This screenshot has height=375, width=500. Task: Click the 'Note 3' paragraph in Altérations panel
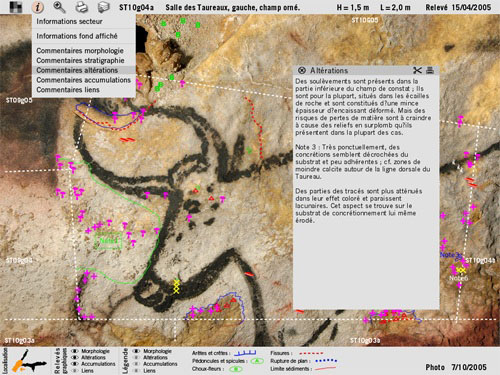tap(363, 162)
